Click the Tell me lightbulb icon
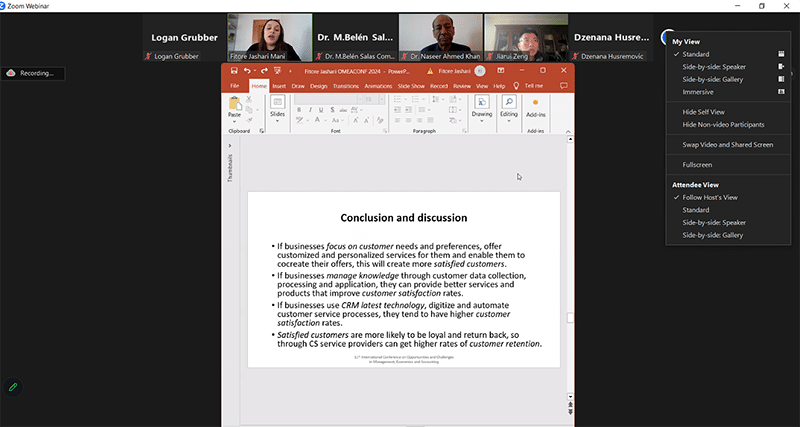This screenshot has height=427, width=800. (517, 86)
